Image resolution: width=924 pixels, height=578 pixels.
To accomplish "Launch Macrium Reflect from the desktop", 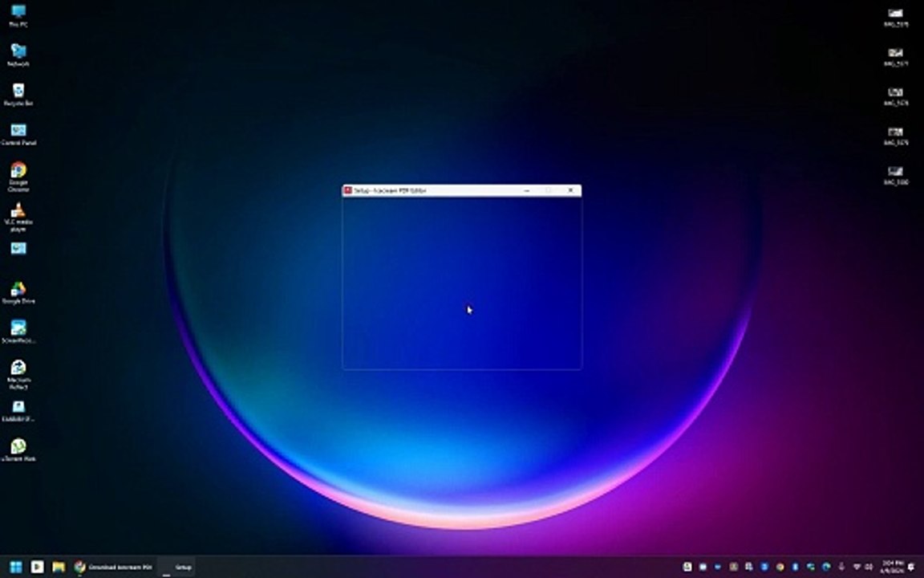I will tap(18, 375).
